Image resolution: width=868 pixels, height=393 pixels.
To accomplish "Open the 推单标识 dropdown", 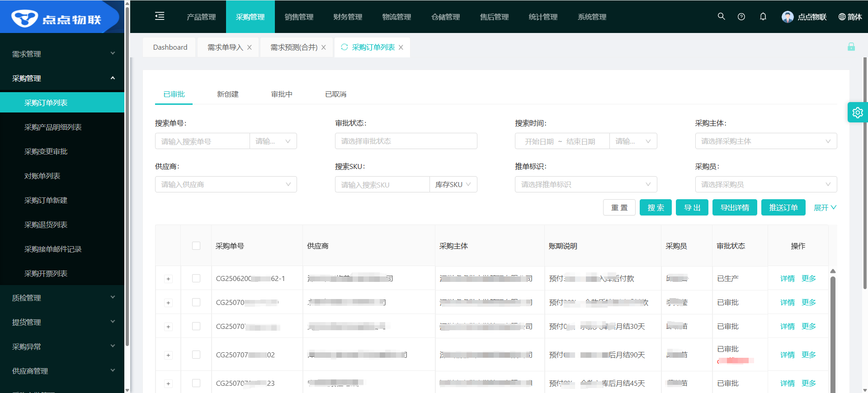I will tap(586, 184).
